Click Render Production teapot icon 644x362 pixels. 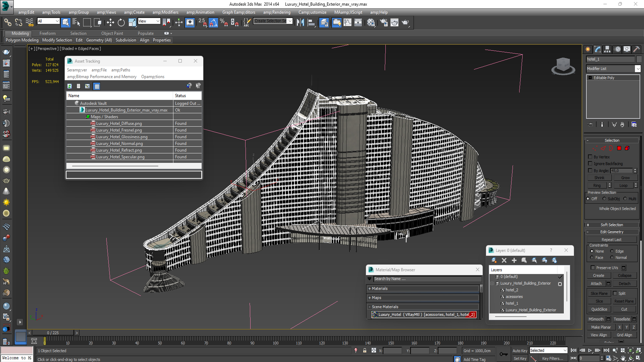406,22
